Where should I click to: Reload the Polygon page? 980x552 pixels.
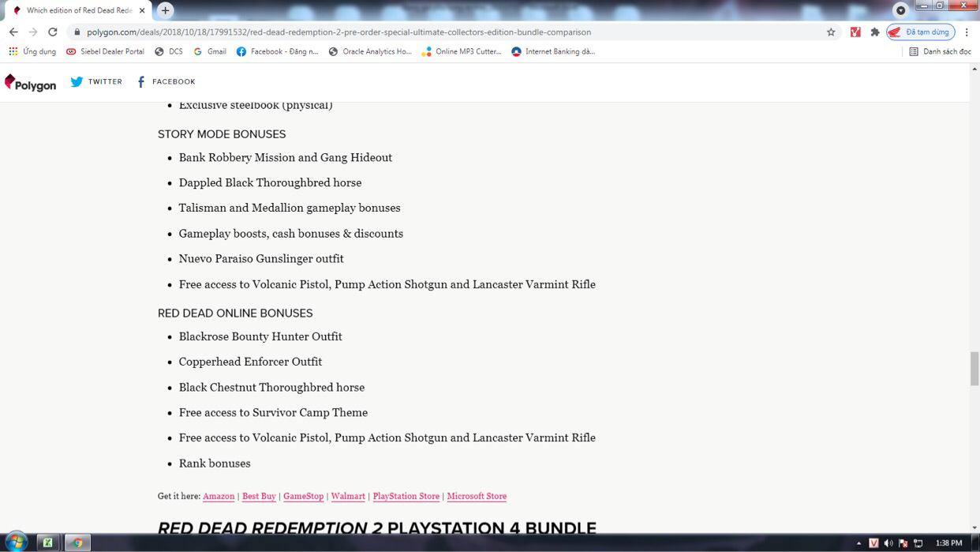coord(53,32)
